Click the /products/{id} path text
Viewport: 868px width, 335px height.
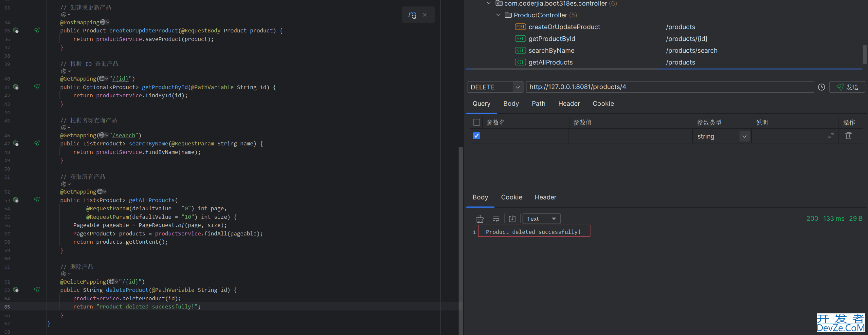pos(686,39)
